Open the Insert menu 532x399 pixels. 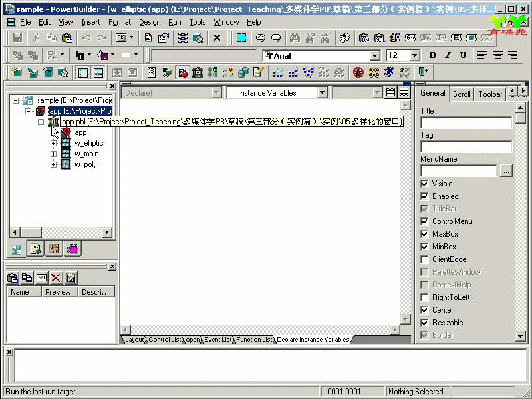(x=91, y=23)
